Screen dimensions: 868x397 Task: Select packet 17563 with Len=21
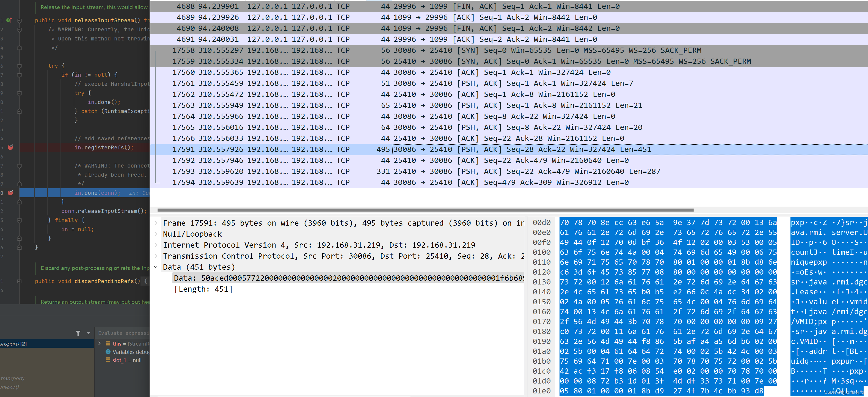pos(509,105)
